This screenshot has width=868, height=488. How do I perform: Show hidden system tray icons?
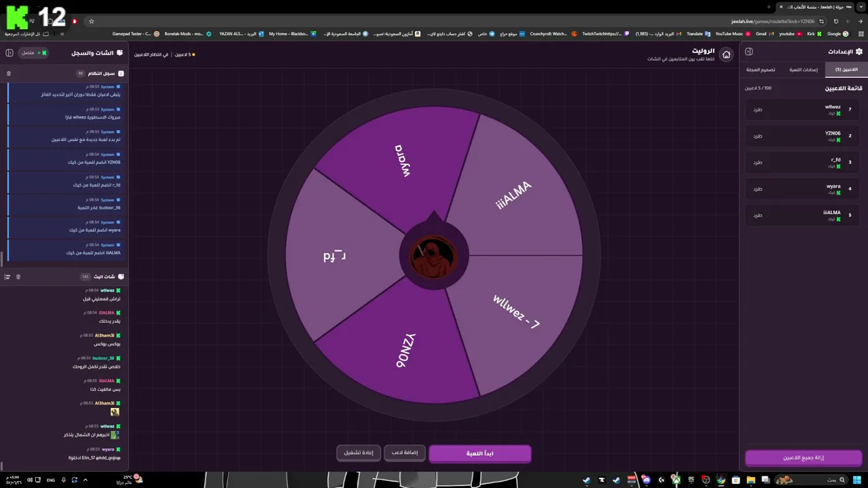coord(85,480)
